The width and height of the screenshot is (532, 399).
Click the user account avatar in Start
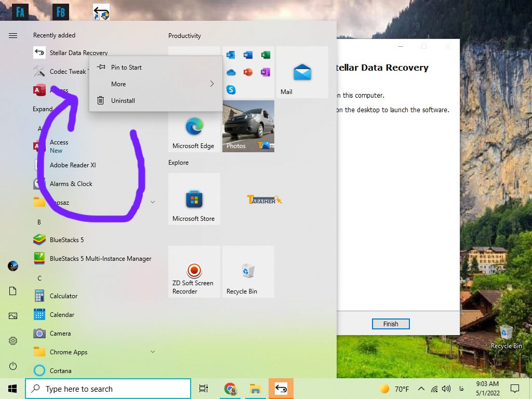pos(13,265)
